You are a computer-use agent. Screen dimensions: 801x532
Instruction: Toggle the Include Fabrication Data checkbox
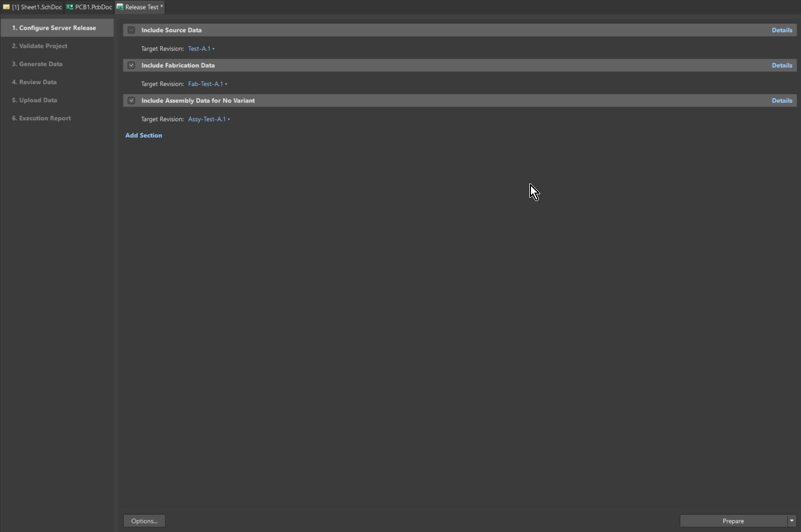(131, 66)
